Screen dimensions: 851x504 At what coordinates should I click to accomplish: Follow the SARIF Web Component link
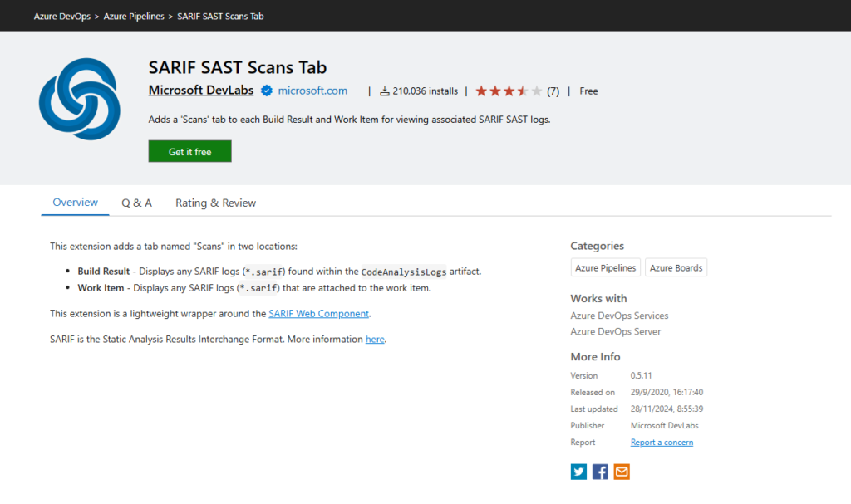pyautogui.click(x=318, y=314)
